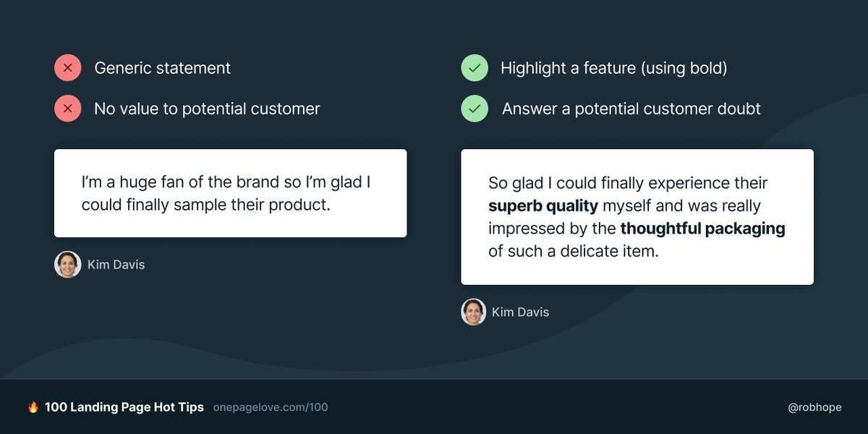Click the fire emoji icon in the footer
The height and width of the screenshot is (434, 868).
tap(33, 407)
